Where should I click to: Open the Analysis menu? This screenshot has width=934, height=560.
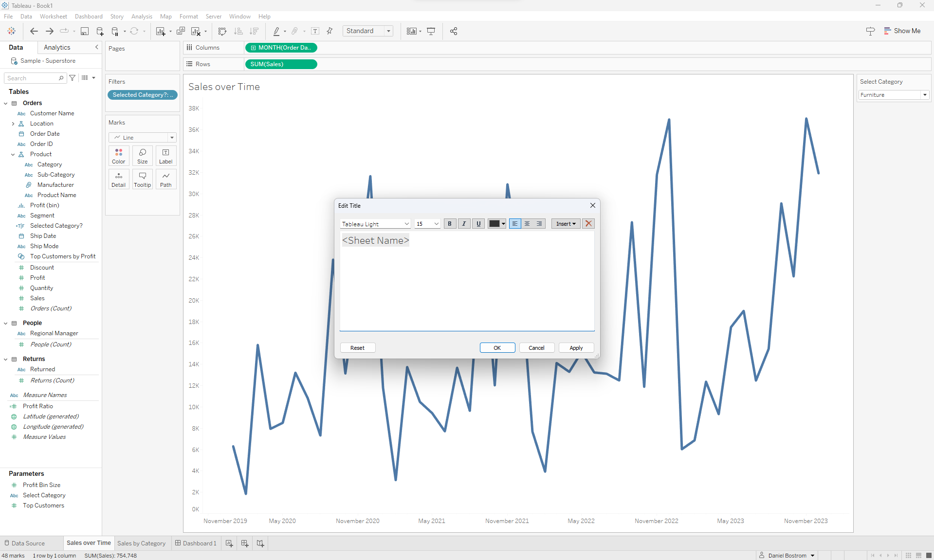pyautogui.click(x=142, y=17)
